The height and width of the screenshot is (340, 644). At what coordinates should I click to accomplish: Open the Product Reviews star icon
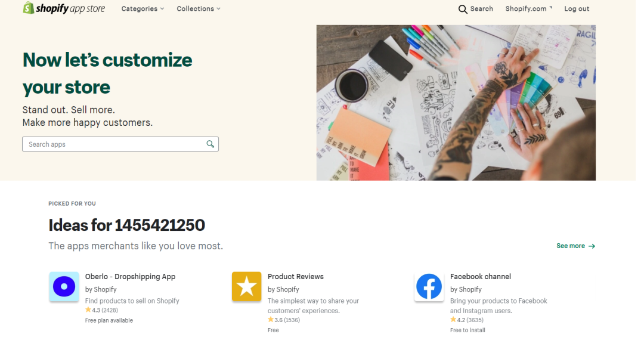pos(246,286)
